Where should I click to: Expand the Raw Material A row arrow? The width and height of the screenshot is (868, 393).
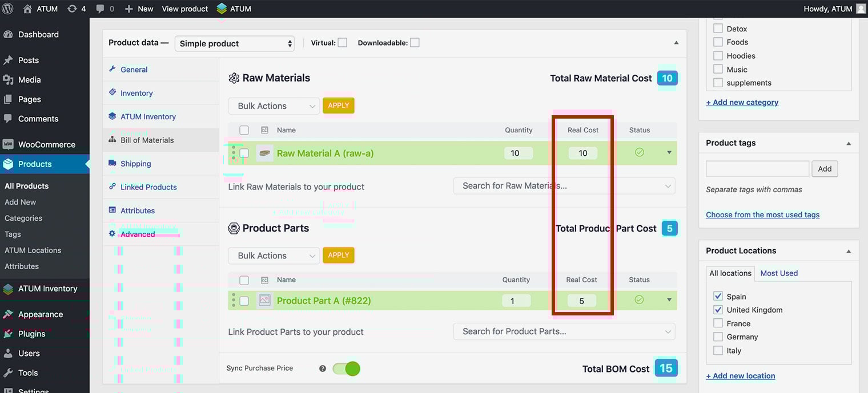[669, 153]
